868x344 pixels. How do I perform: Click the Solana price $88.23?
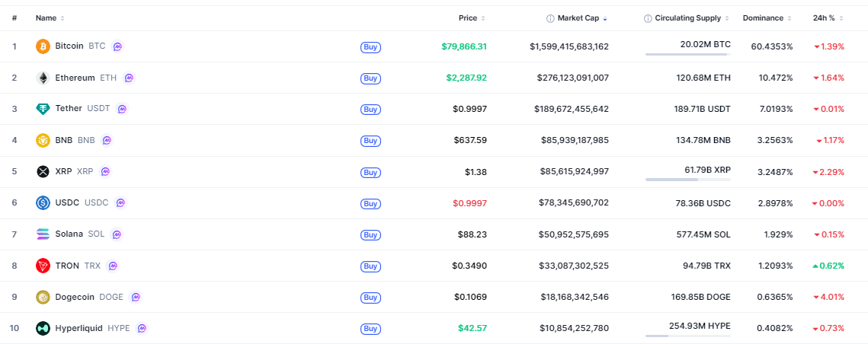(472, 234)
